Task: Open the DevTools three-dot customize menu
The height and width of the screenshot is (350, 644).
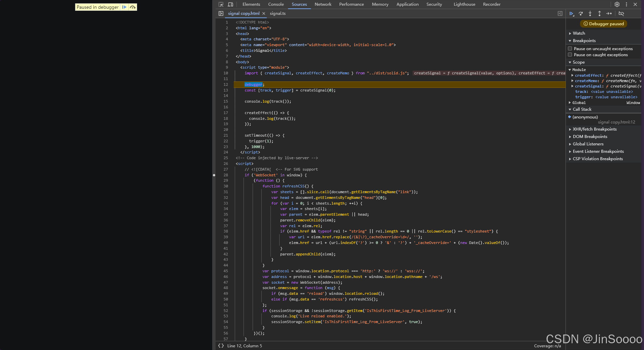Action: click(626, 4)
